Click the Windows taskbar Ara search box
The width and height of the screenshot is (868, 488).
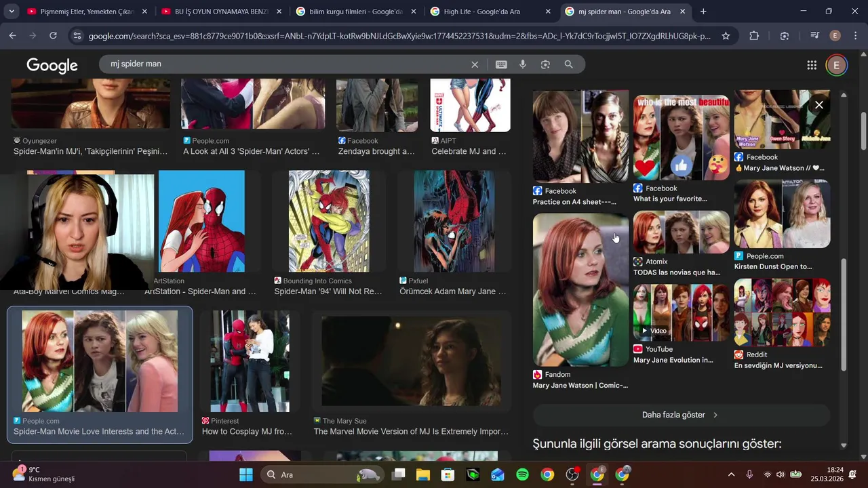click(x=322, y=474)
